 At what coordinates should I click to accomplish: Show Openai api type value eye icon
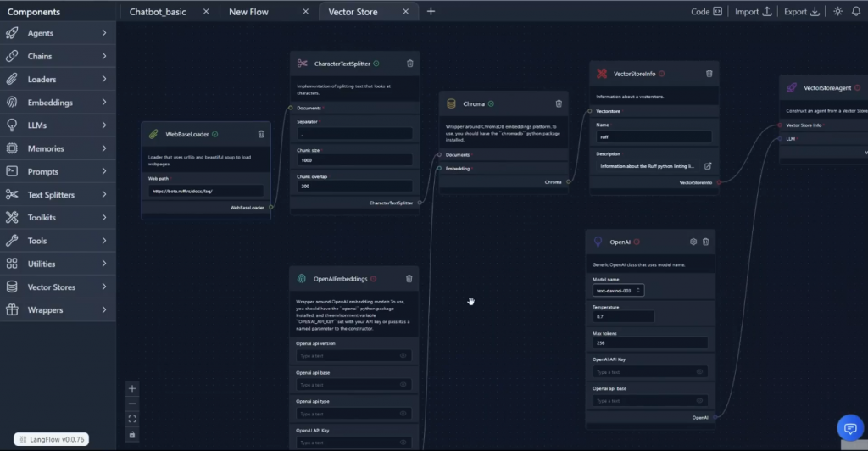[x=403, y=414]
